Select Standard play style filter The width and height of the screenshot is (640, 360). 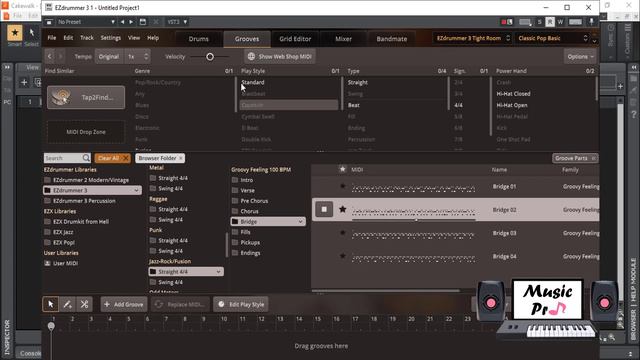click(x=253, y=82)
